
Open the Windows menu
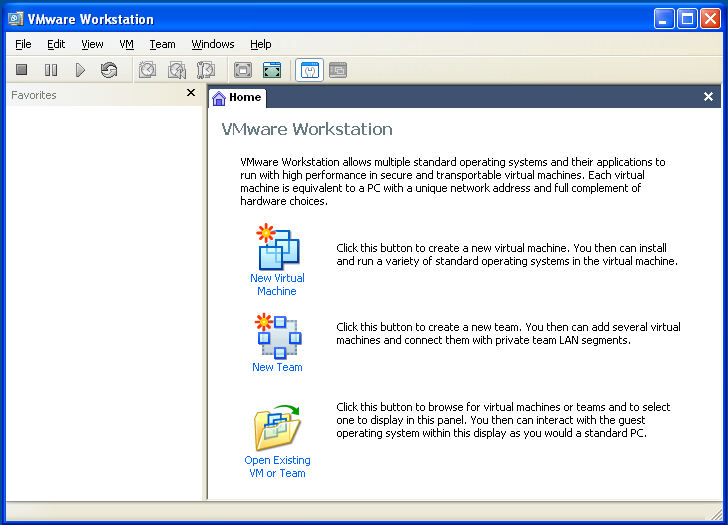point(213,45)
